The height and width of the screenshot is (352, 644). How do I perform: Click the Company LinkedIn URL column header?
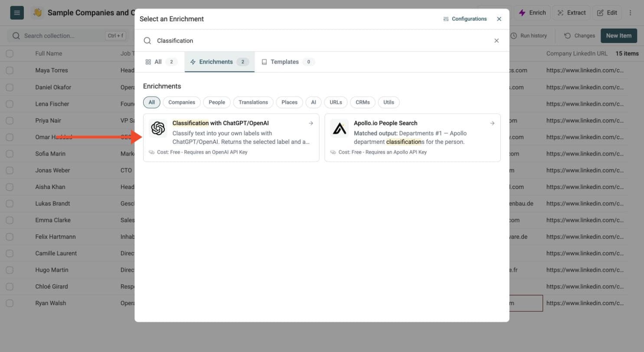577,54
